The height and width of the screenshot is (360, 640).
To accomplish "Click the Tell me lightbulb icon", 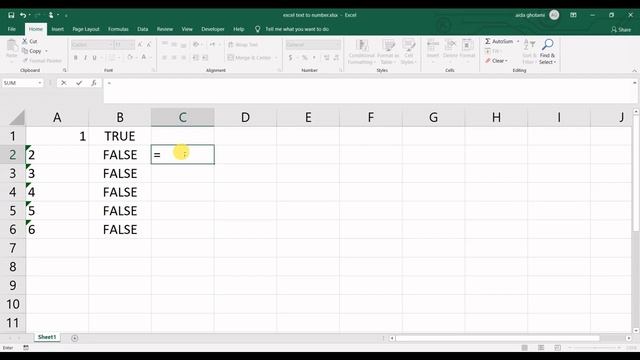I will coord(258,29).
